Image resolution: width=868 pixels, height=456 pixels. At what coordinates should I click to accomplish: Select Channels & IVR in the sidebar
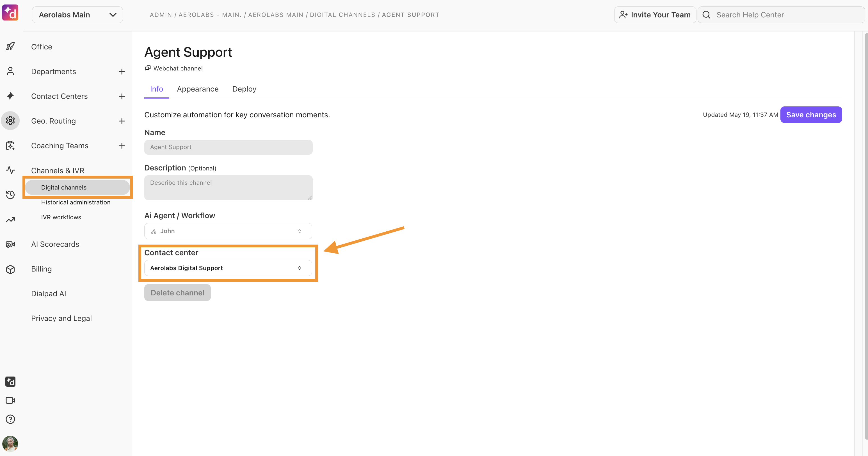(58, 170)
